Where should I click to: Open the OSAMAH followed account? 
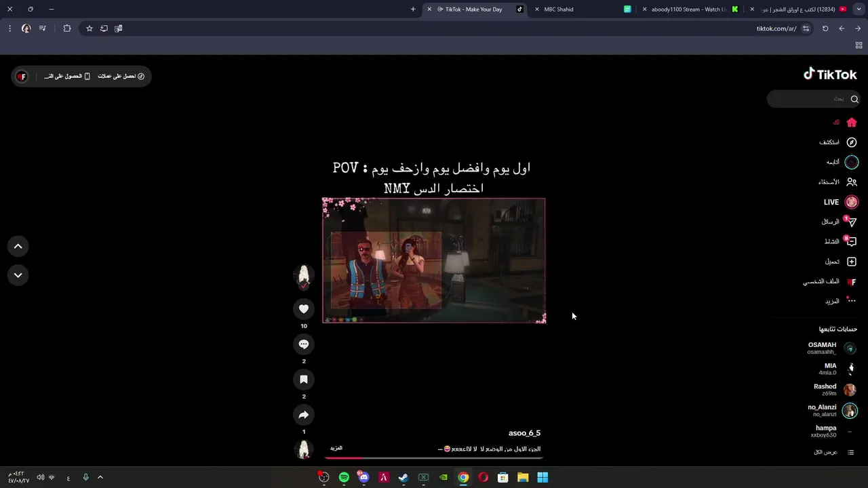[833, 348]
